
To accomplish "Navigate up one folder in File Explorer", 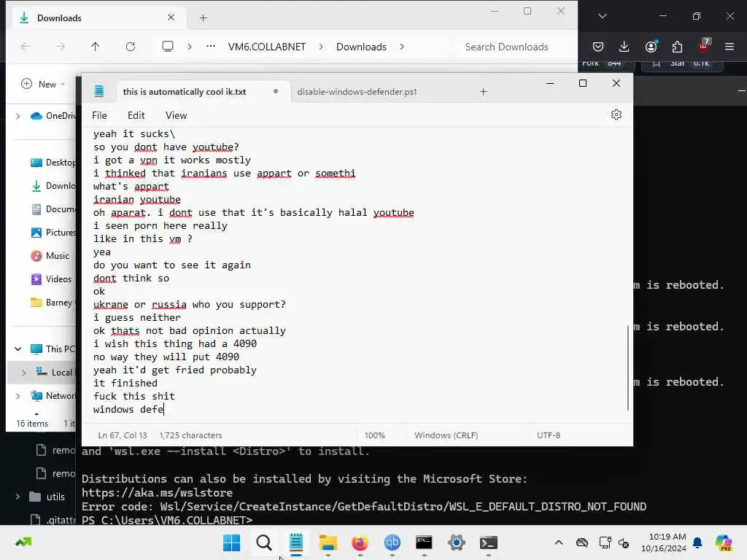I will 96,47.
